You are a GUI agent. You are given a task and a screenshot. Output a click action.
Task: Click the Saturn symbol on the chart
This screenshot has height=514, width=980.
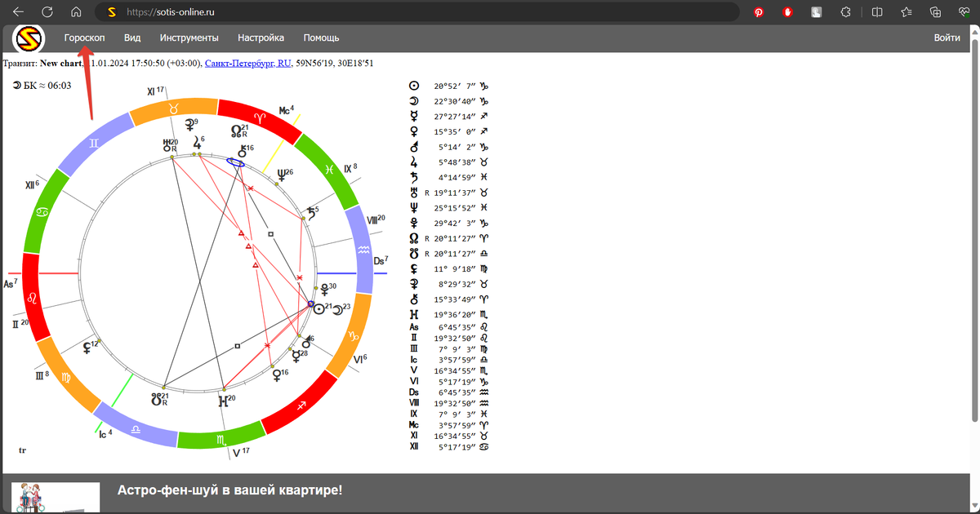(x=310, y=214)
